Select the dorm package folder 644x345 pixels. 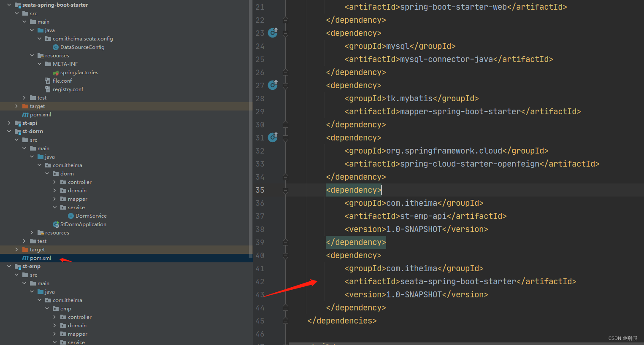(x=63, y=174)
